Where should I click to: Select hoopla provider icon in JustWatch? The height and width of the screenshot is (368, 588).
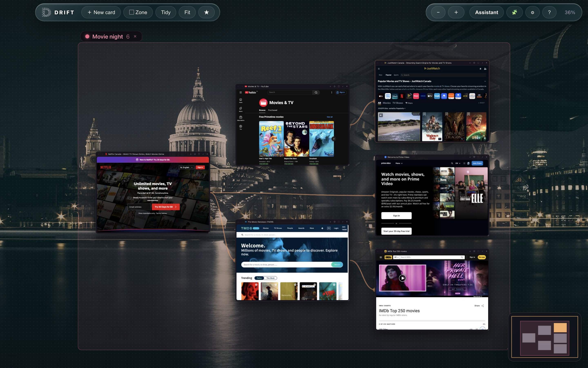(437, 96)
